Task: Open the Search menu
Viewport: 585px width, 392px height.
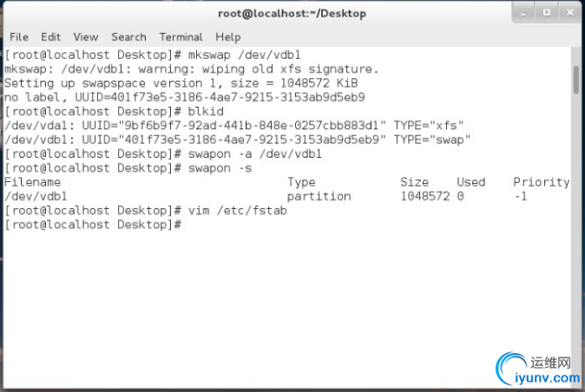Action: tap(128, 37)
